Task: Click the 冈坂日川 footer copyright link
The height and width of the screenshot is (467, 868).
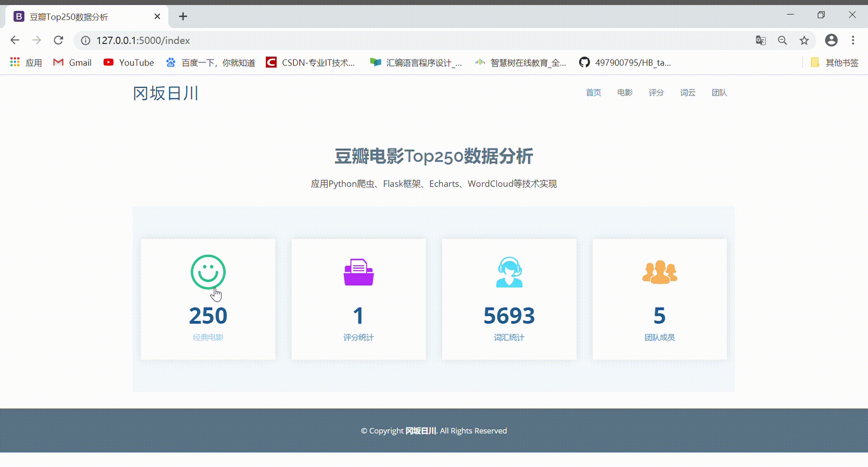Action: coord(421,431)
